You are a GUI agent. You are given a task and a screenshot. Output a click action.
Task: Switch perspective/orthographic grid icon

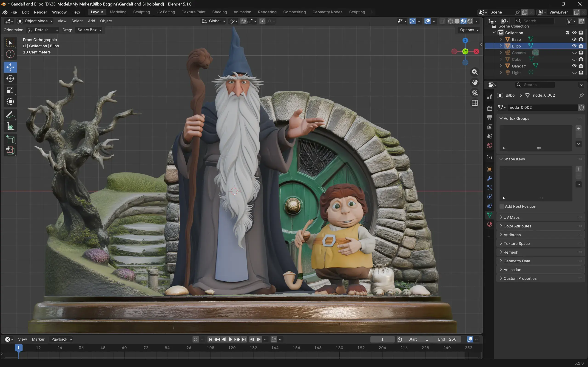[474, 103]
